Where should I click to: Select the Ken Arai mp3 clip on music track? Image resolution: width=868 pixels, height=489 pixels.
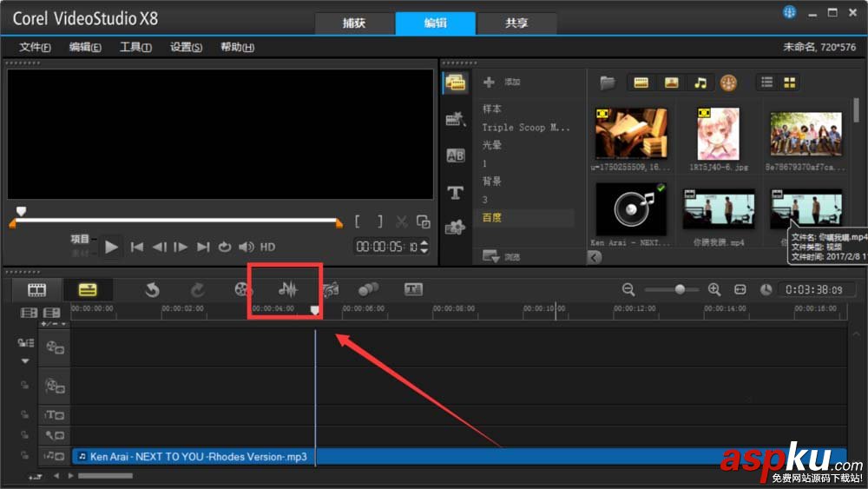click(459, 457)
